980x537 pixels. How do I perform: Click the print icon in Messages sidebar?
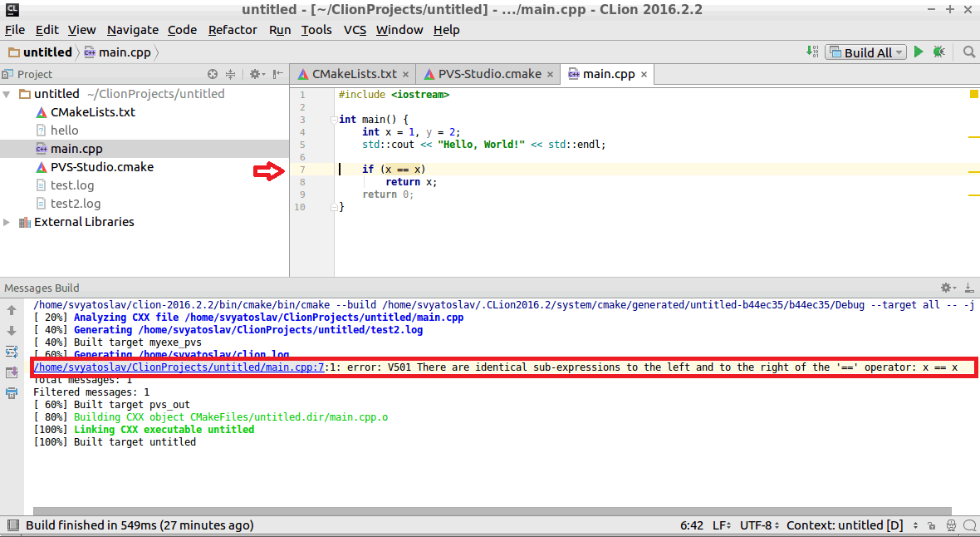coord(12,393)
